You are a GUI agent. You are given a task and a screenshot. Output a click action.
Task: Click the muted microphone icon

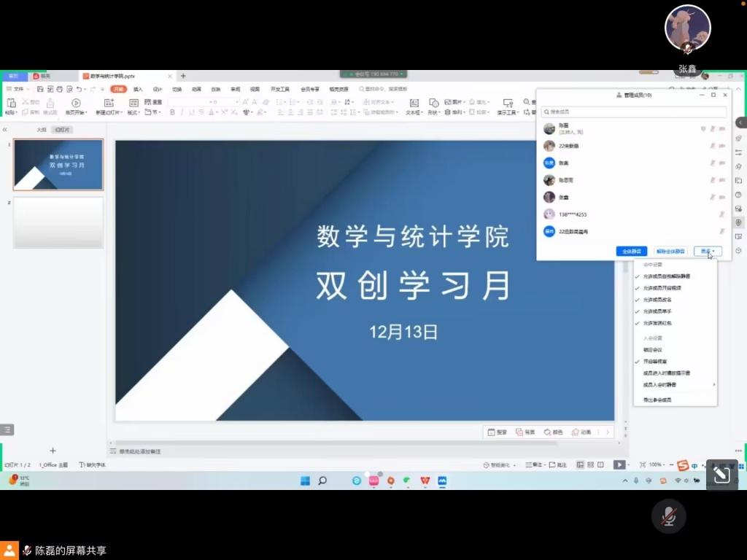click(x=668, y=517)
